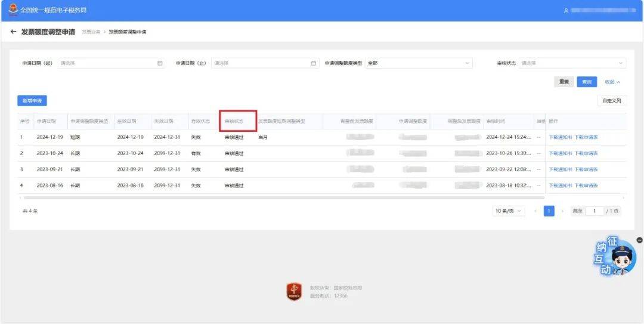Viewport: 644px width, 324px height.
Task: Click 下载通知书 for the 2024-12-19 row
Action: coord(561,137)
